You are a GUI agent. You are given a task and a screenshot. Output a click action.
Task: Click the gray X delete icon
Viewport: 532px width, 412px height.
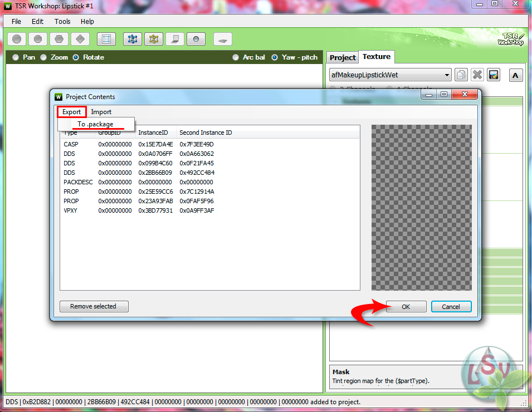477,75
